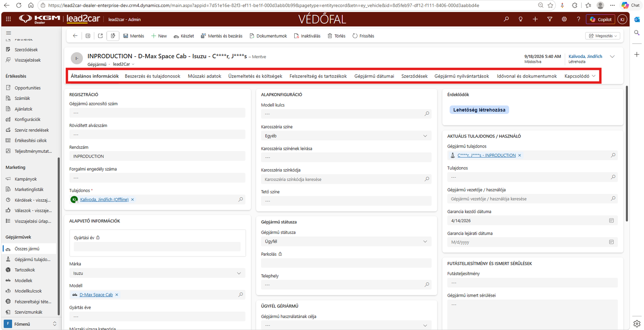Click Mentés és bezárás command
Screen dimensions: 644x330
click(x=222, y=36)
